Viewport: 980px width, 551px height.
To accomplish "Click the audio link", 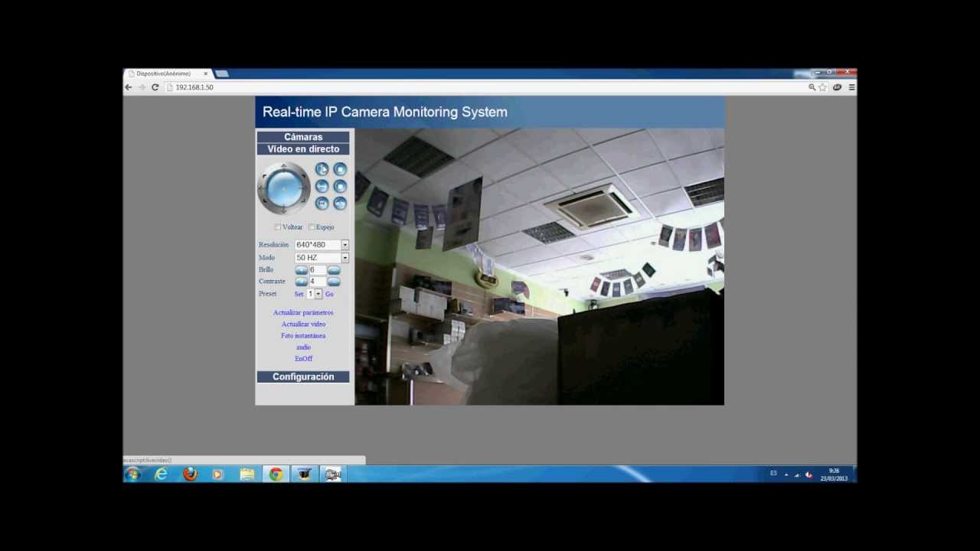I will (303, 347).
